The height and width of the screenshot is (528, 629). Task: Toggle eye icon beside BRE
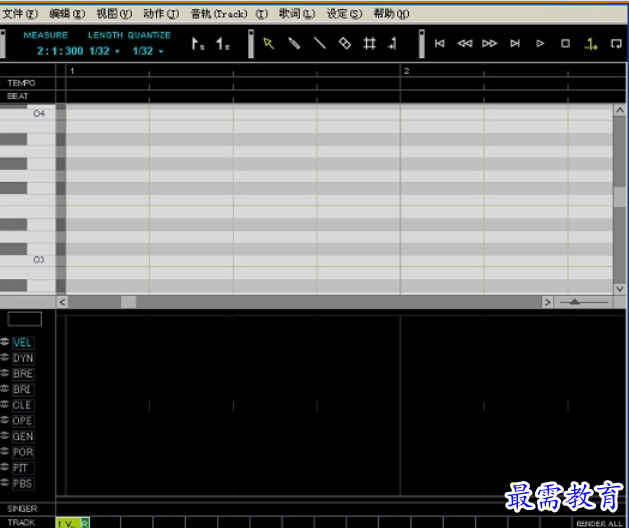pyautogui.click(x=5, y=373)
